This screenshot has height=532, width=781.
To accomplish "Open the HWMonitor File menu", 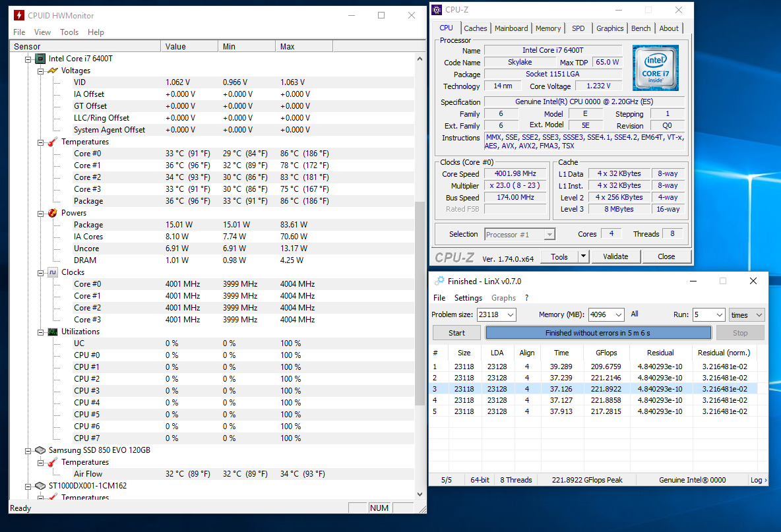I will 19,32.
